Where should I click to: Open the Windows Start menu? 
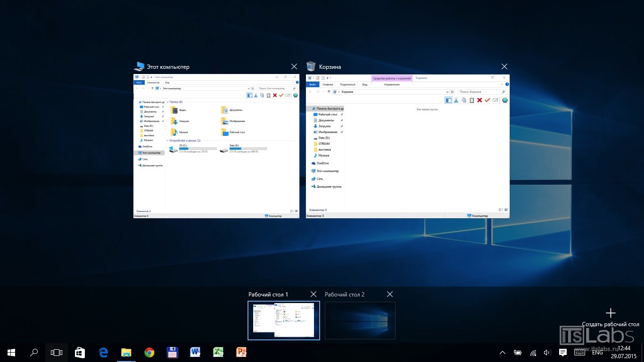pos(11,352)
